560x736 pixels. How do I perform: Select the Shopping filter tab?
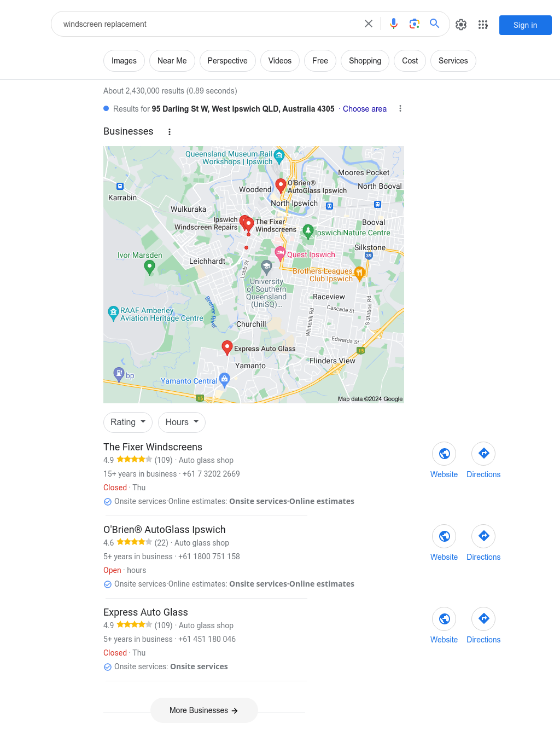[x=365, y=61]
